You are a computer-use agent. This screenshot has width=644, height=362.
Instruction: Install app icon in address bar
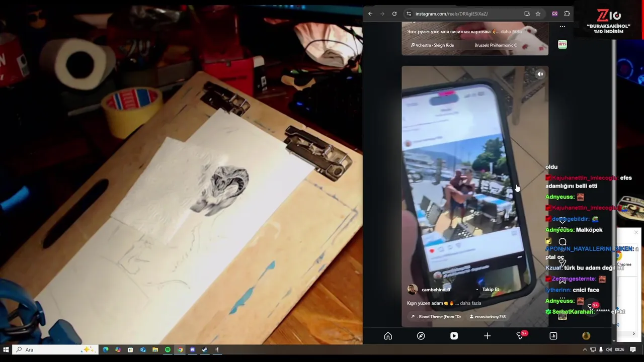[527, 14]
